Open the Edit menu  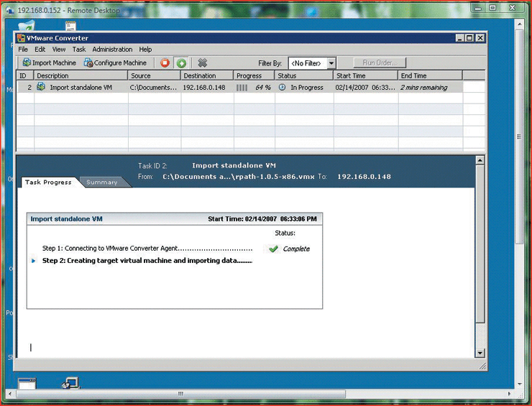[x=40, y=50]
